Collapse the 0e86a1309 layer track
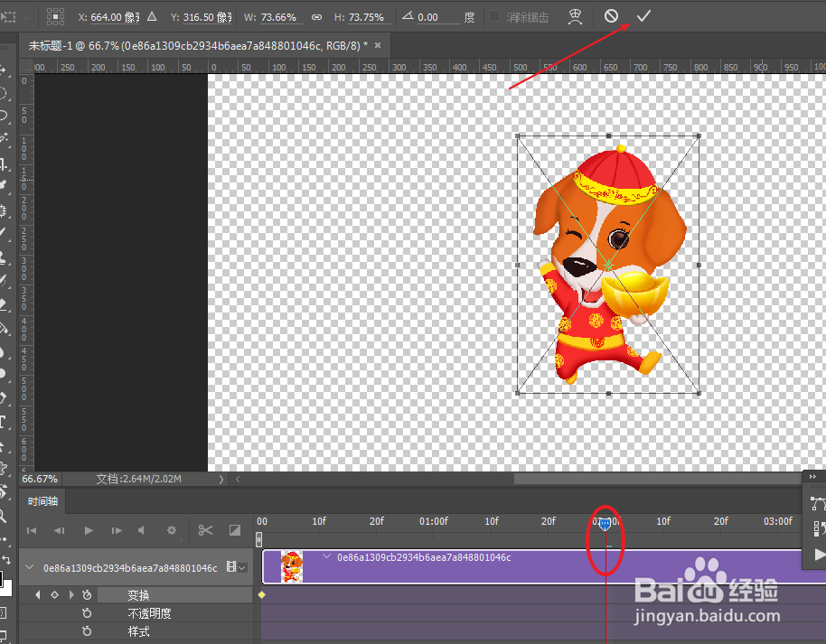This screenshot has width=826, height=644. 30,567
